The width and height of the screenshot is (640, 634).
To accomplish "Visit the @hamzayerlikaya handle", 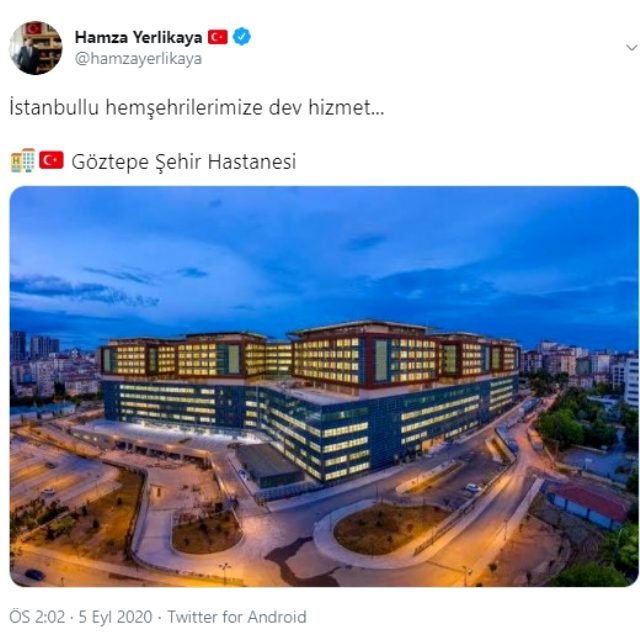I will 138,59.
